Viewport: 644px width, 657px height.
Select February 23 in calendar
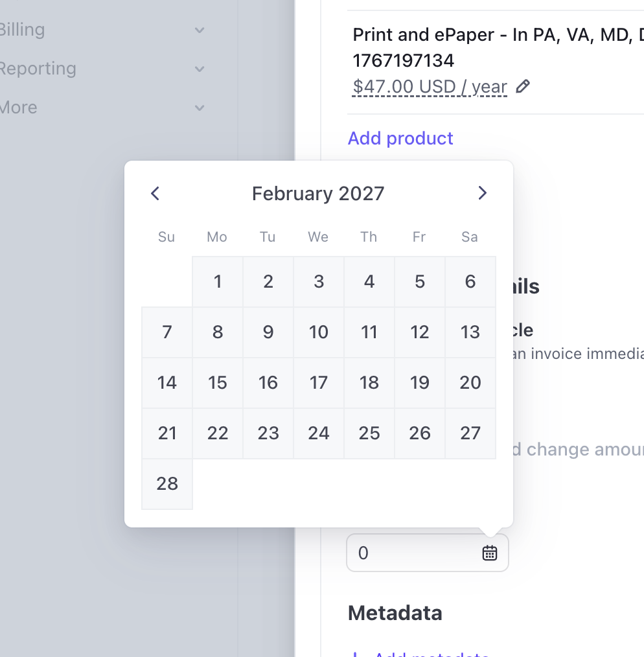coord(268,433)
